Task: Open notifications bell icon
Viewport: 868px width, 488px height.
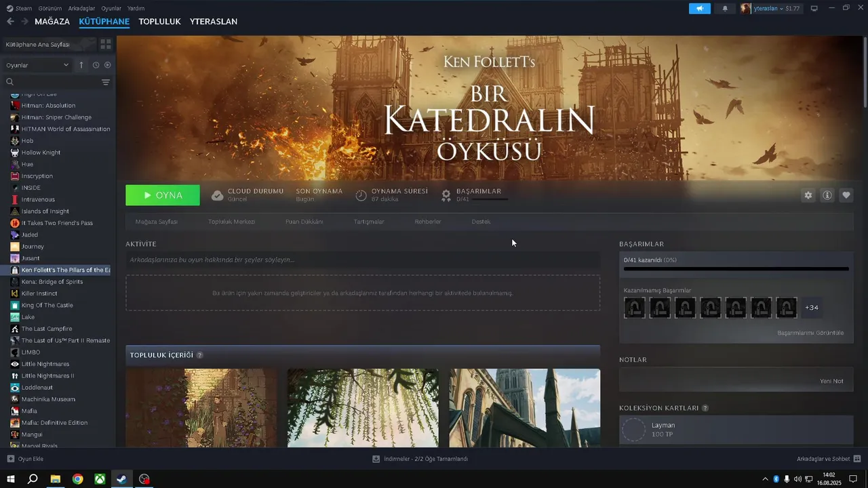Action: [725, 8]
